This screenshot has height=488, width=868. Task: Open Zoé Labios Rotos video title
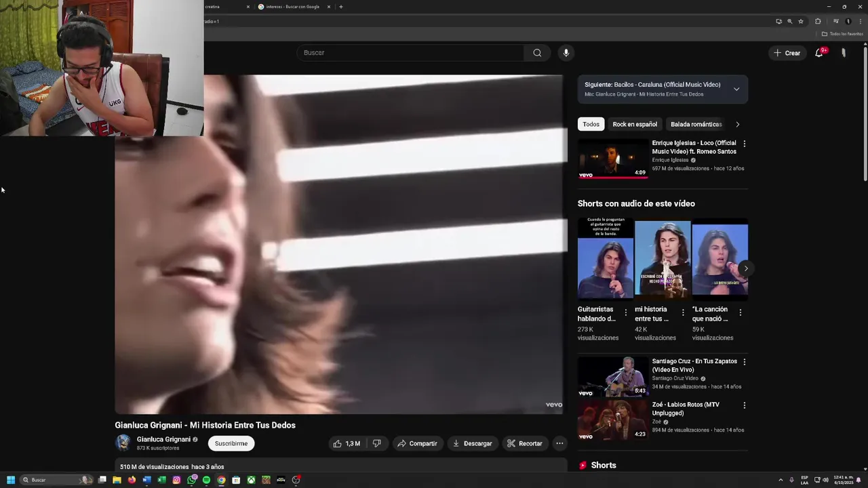(x=686, y=409)
